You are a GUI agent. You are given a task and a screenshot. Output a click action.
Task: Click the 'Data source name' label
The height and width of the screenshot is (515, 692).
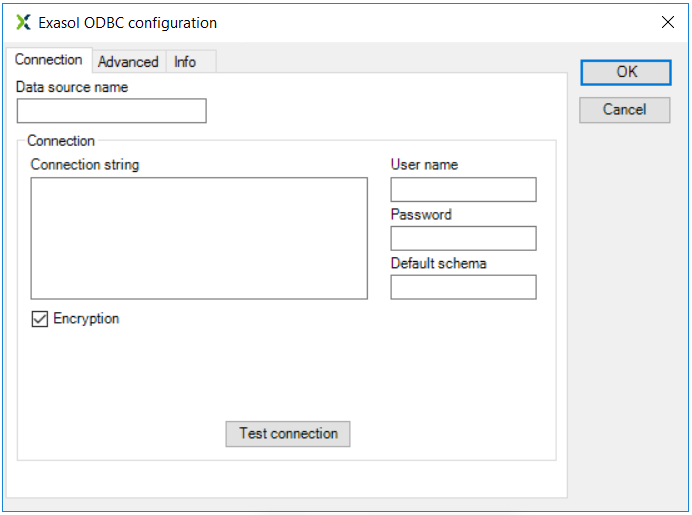72,87
